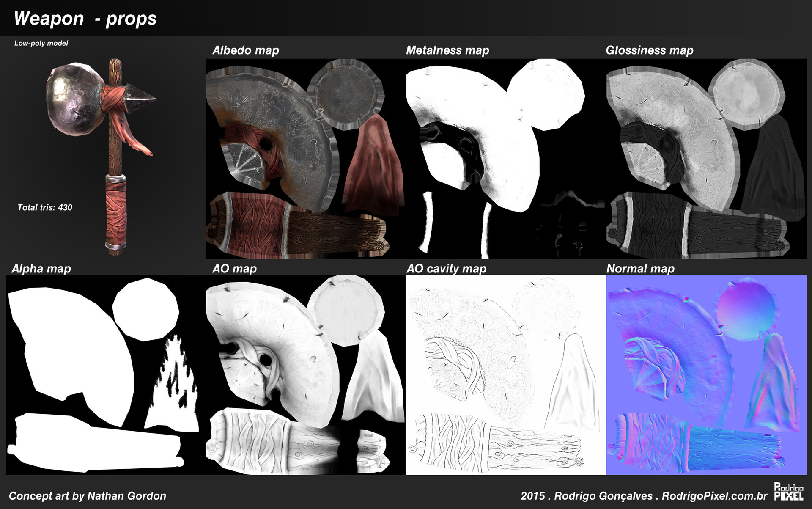Click the 'AO cavity map' label
812x509 pixels.
[447, 269]
